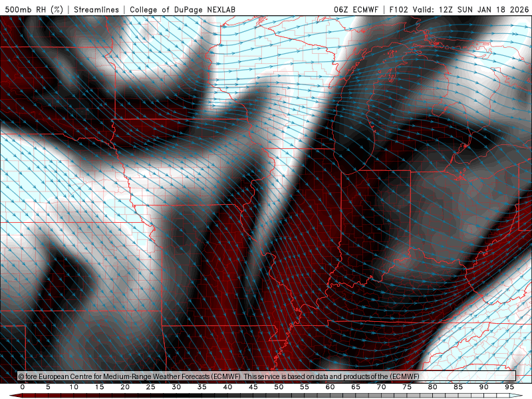Click the "25" tick label on the legend
Screen dimensions: 532x399
[151, 387]
